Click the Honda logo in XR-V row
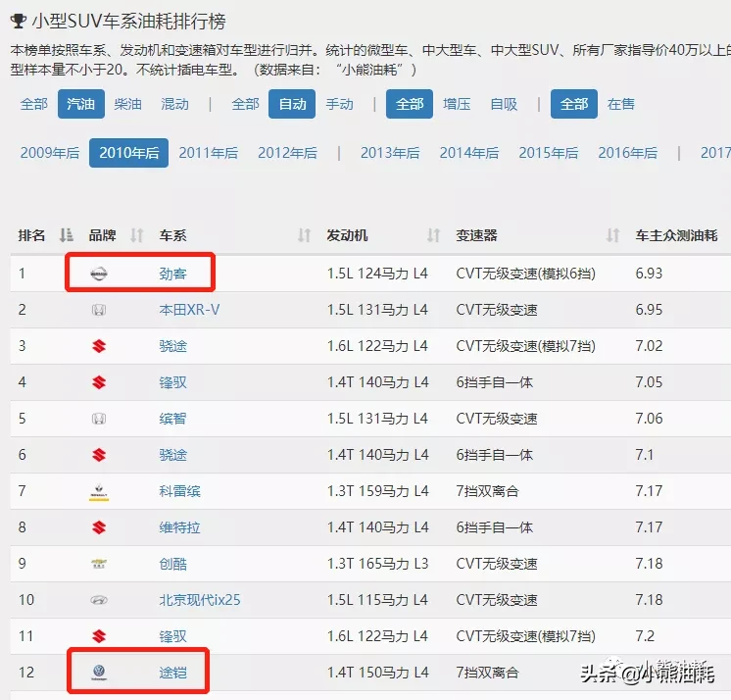731x700 pixels. 99,310
